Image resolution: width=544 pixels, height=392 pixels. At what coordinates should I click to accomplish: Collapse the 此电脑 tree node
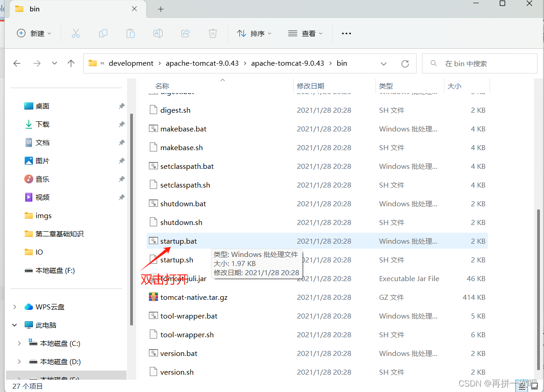tap(15, 325)
